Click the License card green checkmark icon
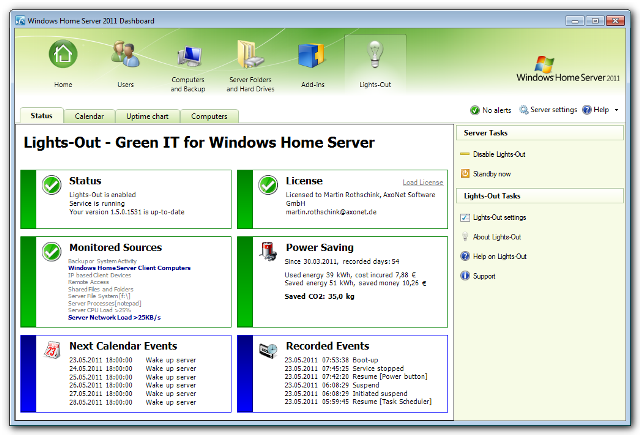Image resolution: width=640 pixels, height=435 pixels. [268, 185]
